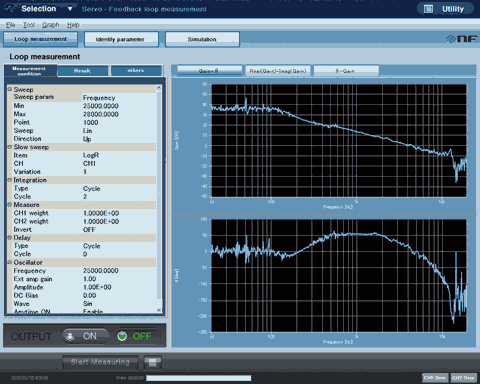This screenshot has height=384, width=480.
Task: Click the NF logo icon
Action: click(x=462, y=39)
